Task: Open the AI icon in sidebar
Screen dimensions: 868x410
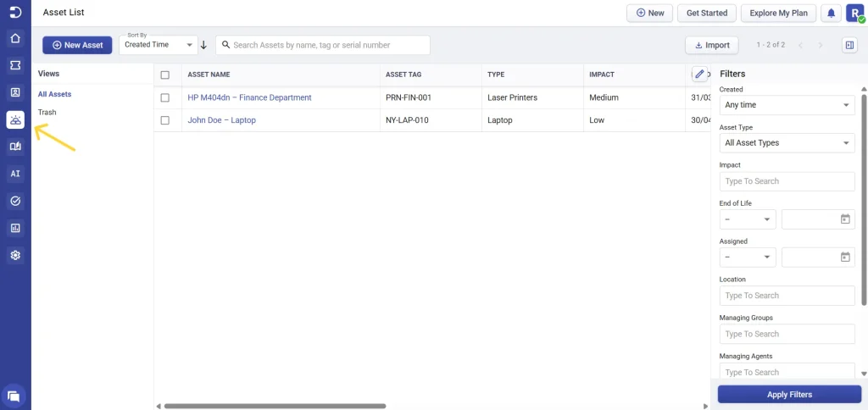Action: pos(15,174)
